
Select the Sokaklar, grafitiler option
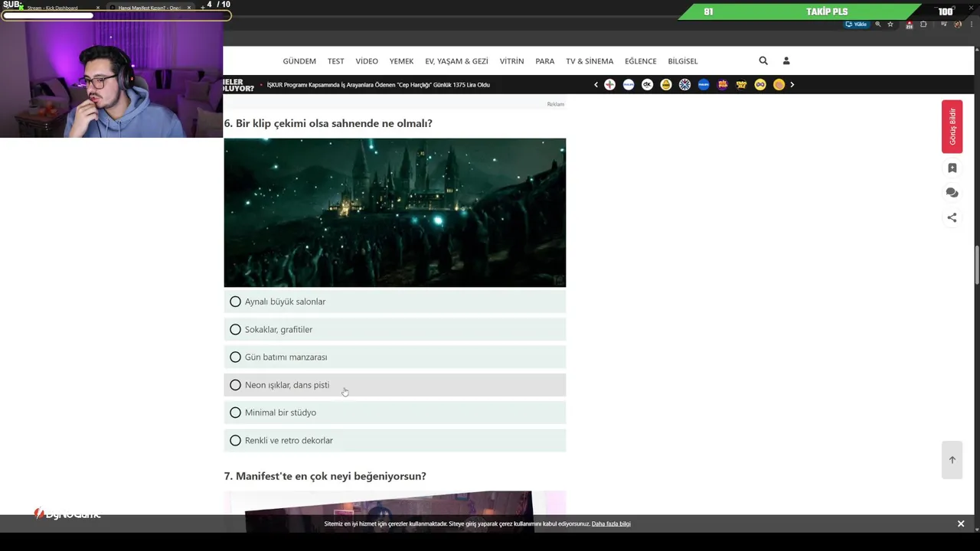point(394,329)
